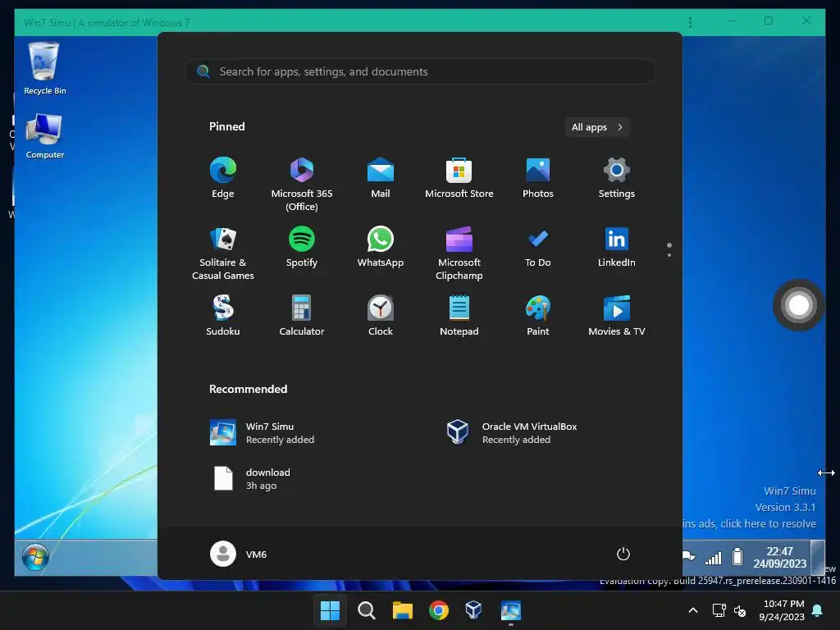This screenshot has width=840, height=630.
Task: Open the 10:47 PM clock and date
Action: click(x=782, y=610)
